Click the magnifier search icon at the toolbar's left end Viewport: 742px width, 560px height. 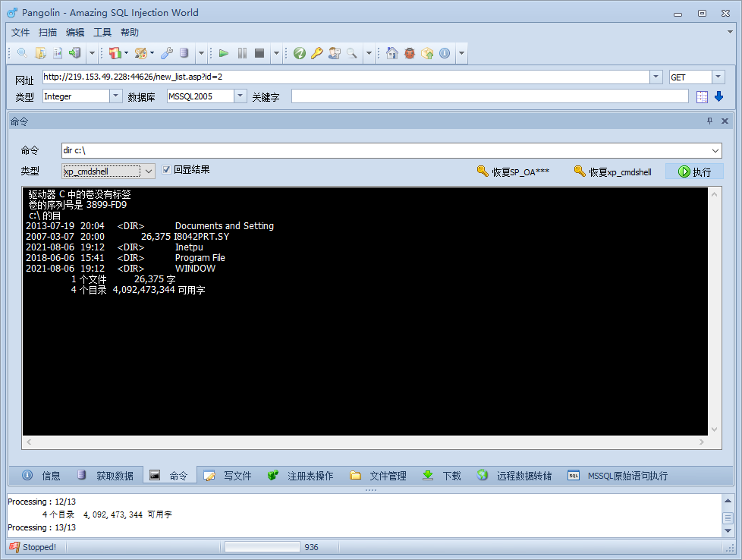(22, 53)
